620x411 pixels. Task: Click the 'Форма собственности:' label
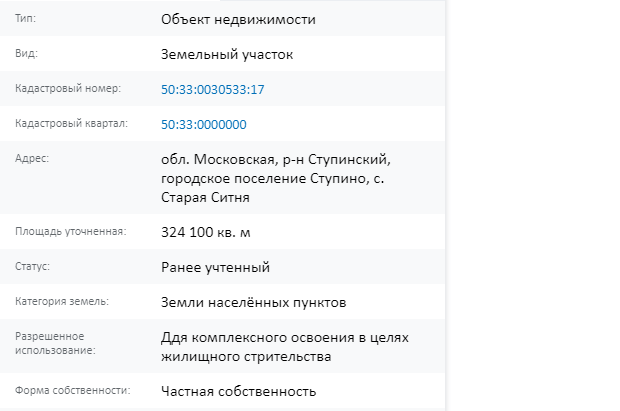(73, 390)
